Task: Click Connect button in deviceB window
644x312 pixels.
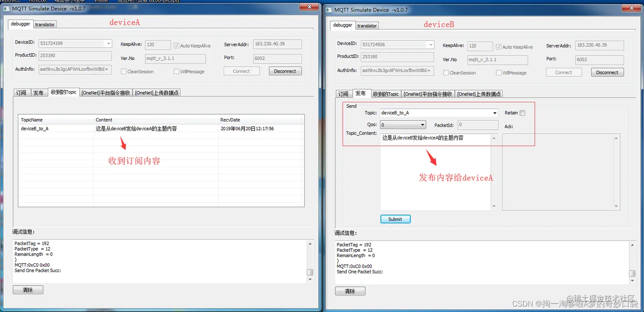Action: [563, 72]
